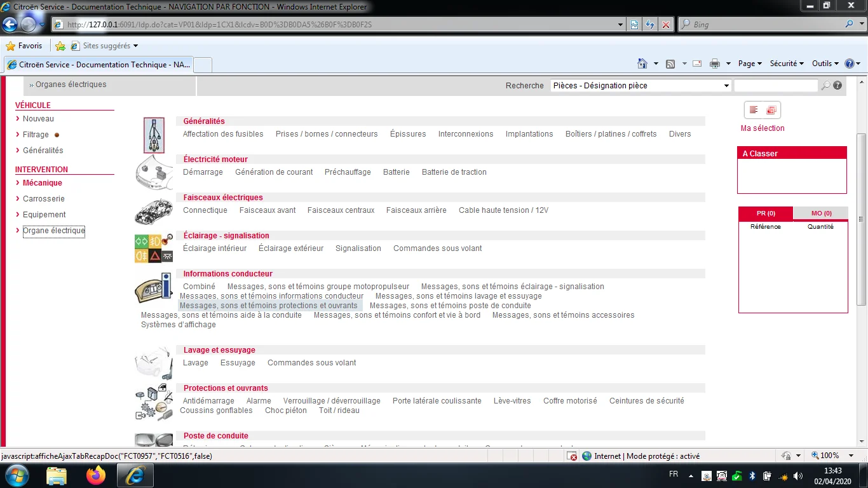868x488 pixels.
Task: Click the Faisceaux électriques car harness illustration
Action: (x=154, y=212)
